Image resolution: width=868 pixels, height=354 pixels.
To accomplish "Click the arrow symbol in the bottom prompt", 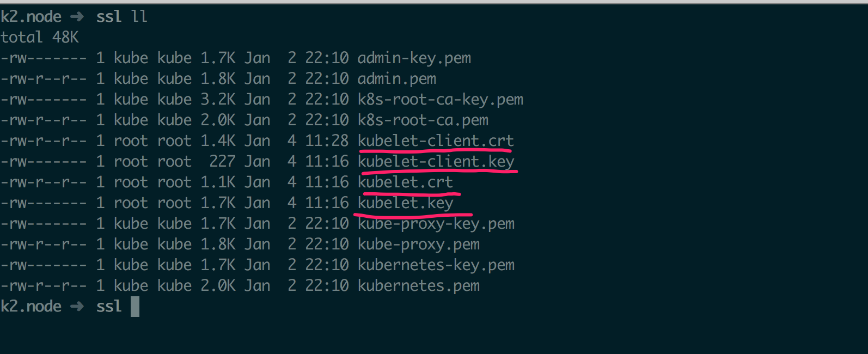I will tap(77, 307).
